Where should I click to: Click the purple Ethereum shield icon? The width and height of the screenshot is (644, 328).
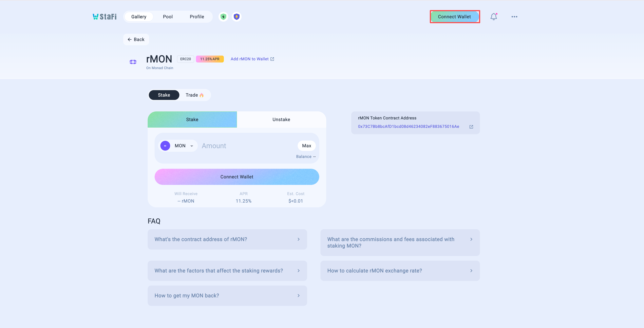pos(236,17)
